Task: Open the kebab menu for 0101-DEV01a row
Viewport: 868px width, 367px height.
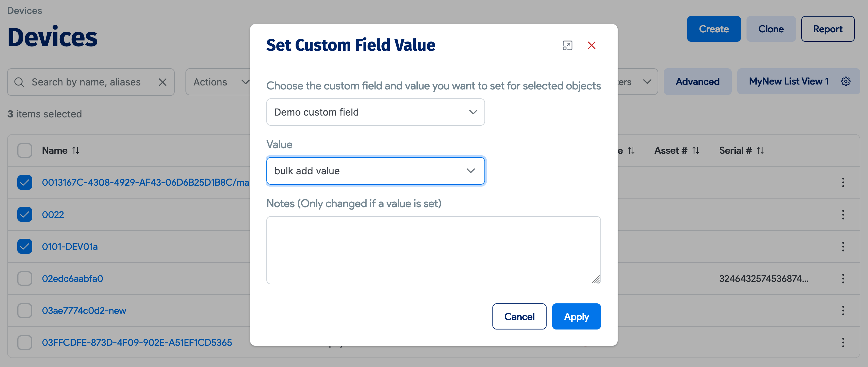Action: (843, 247)
